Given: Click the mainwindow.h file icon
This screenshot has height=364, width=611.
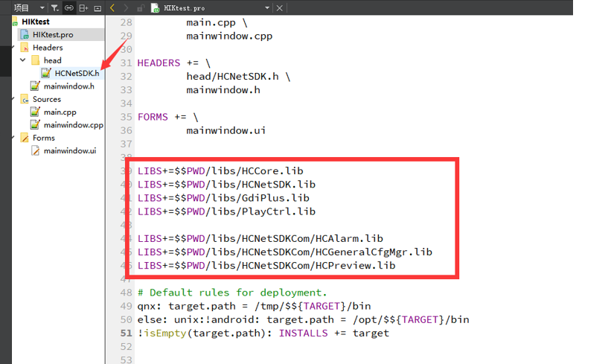Looking at the screenshot, I should click(x=35, y=86).
